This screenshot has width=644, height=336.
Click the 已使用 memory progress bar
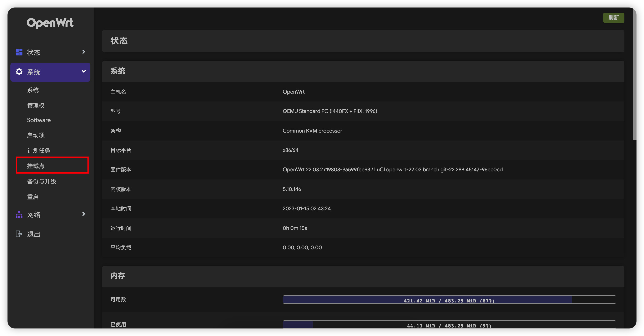click(x=449, y=324)
